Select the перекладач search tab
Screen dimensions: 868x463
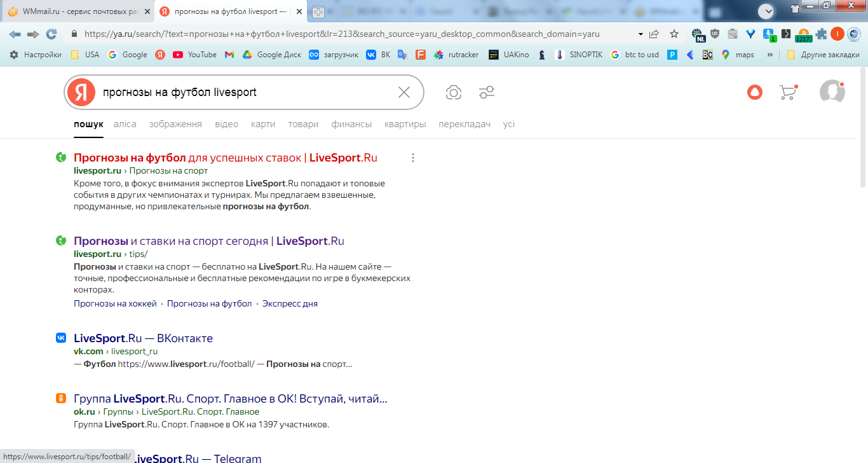[465, 124]
